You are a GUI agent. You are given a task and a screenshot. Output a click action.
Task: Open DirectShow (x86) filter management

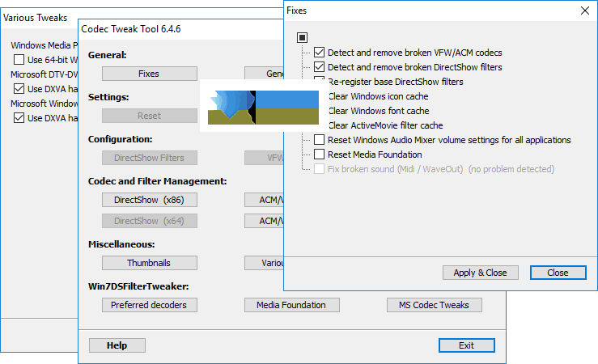149,200
